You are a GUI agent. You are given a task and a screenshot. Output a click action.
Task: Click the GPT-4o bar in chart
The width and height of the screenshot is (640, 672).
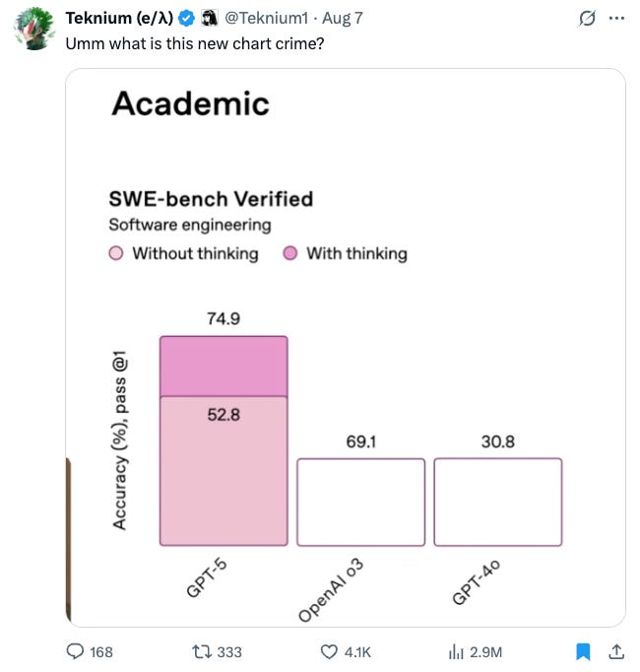click(x=497, y=502)
